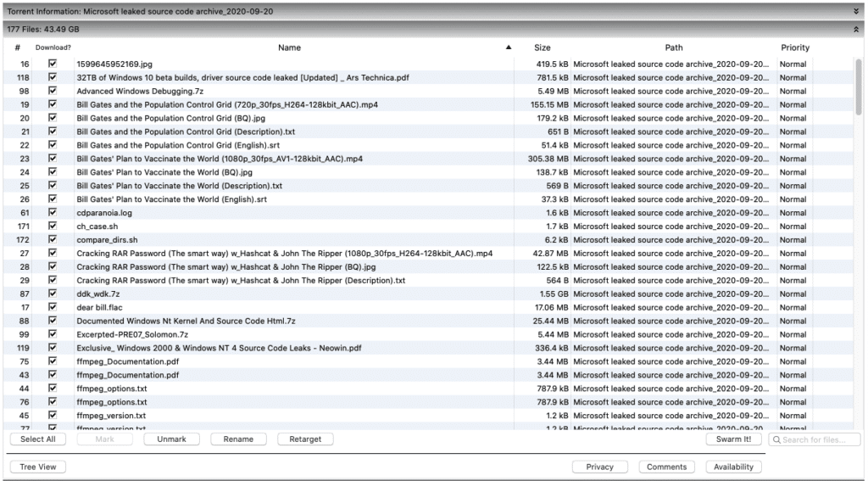
Task: Sort by the Name column ascending arrow
Action: (509, 48)
